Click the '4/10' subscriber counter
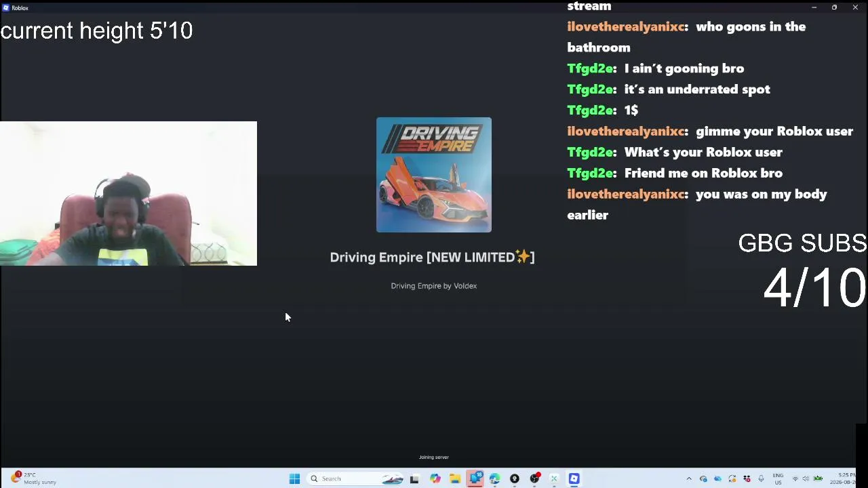 tap(814, 288)
